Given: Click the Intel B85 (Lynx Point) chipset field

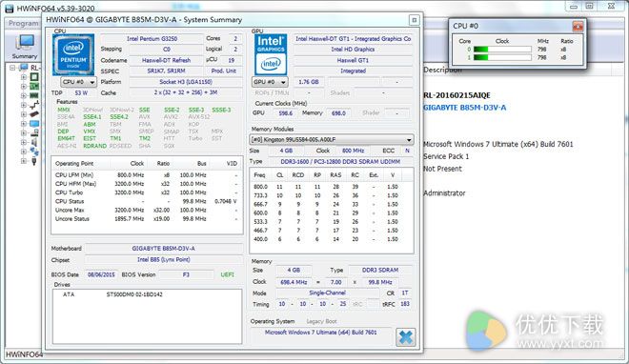Looking at the screenshot, I should (x=164, y=260).
